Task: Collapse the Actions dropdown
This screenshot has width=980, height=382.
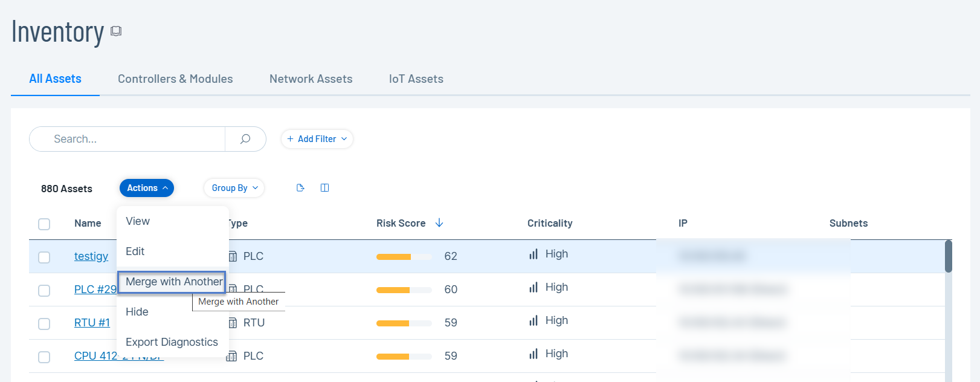Action: pos(147,188)
